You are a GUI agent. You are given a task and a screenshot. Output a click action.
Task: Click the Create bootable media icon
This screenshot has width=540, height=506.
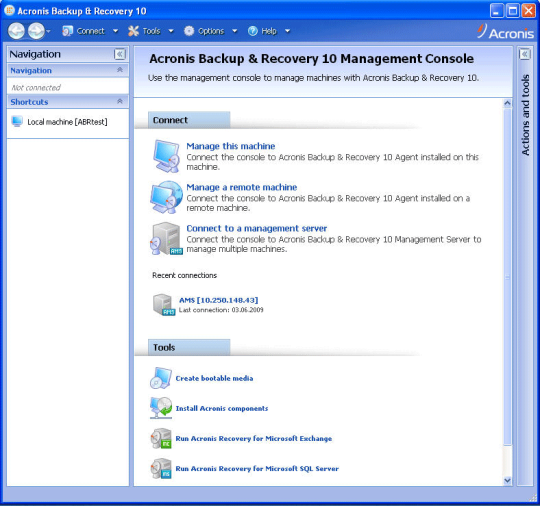click(x=161, y=378)
